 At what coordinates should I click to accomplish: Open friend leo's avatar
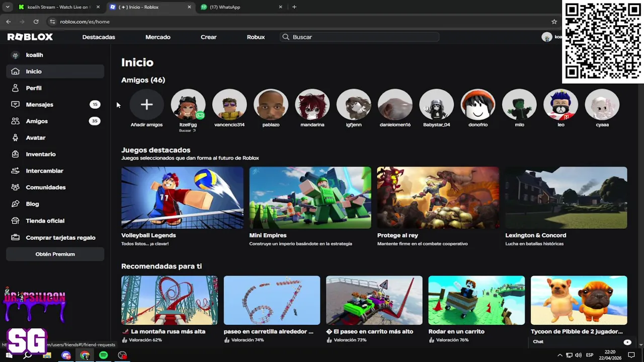tap(560, 105)
